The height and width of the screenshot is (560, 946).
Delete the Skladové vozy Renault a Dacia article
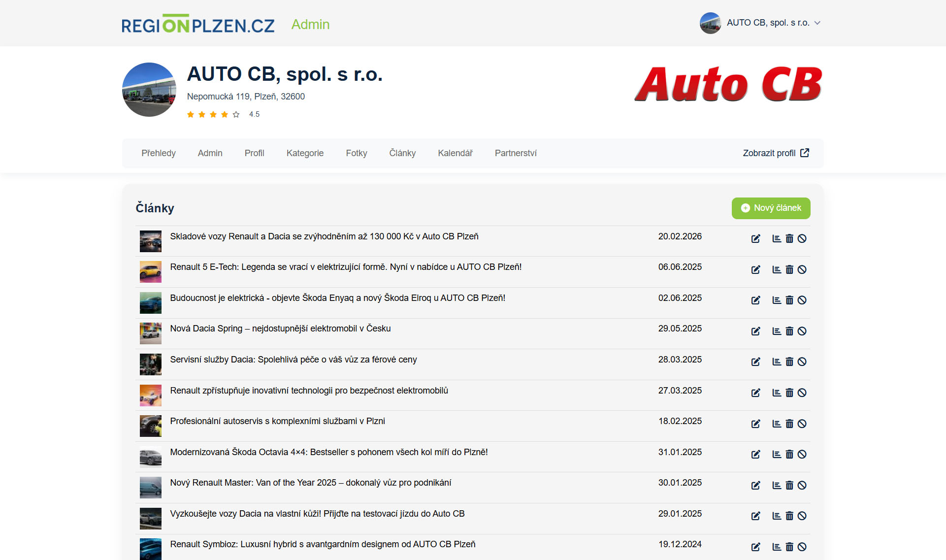pyautogui.click(x=789, y=239)
